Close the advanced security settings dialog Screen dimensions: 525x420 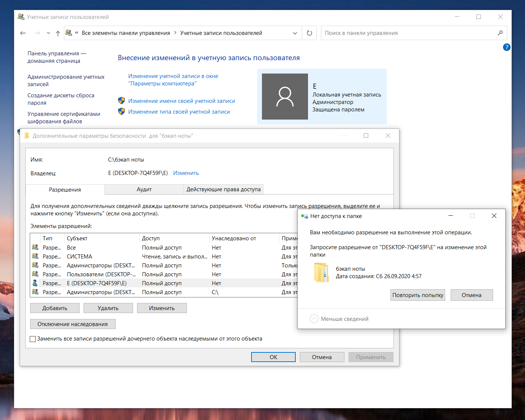(x=388, y=136)
